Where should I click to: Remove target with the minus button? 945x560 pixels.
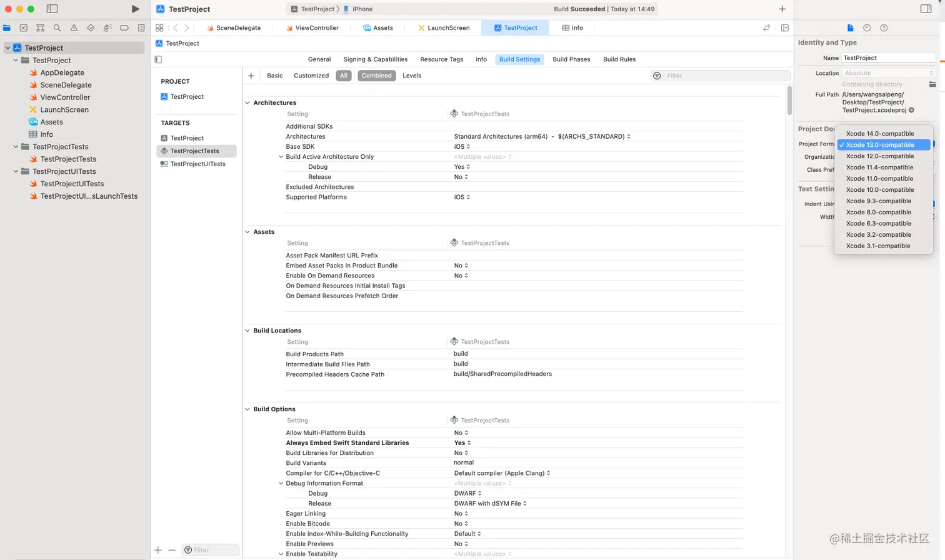(172, 550)
